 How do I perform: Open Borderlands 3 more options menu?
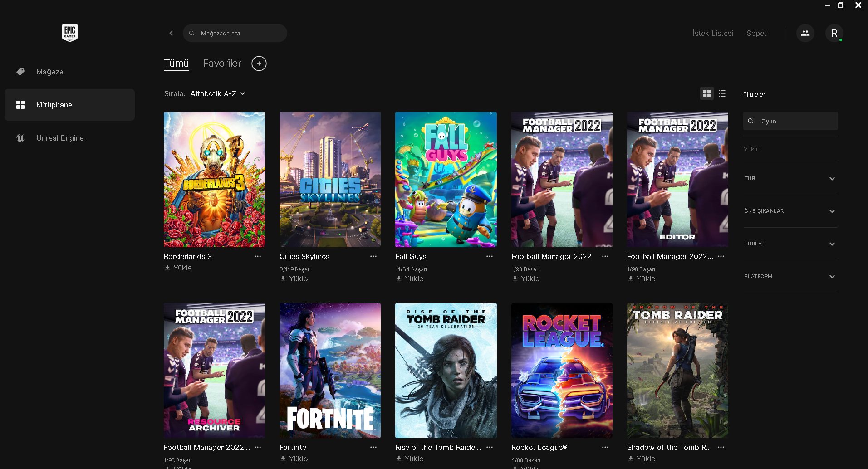click(x=258, y=256)
